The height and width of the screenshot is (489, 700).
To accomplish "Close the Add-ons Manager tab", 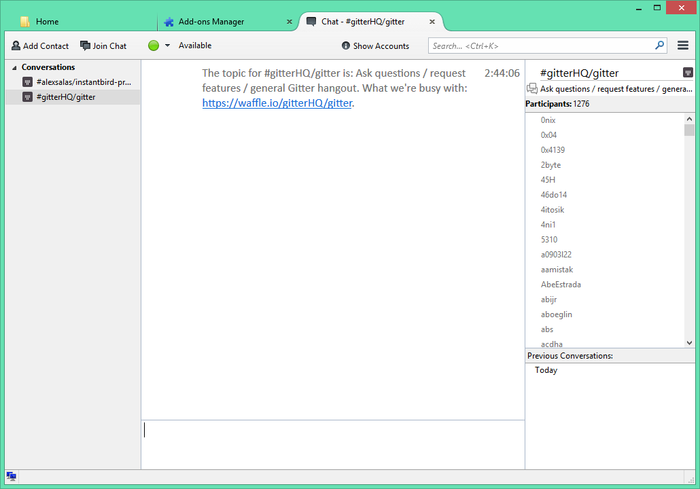I will [x=289, y=21].
